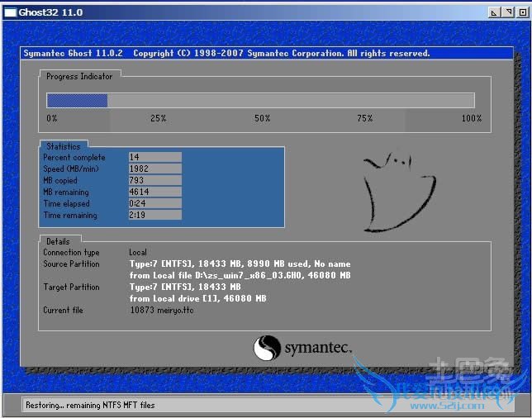Select the Percent complete value field
Screen dimensions: 532x418
coord(154,157)
